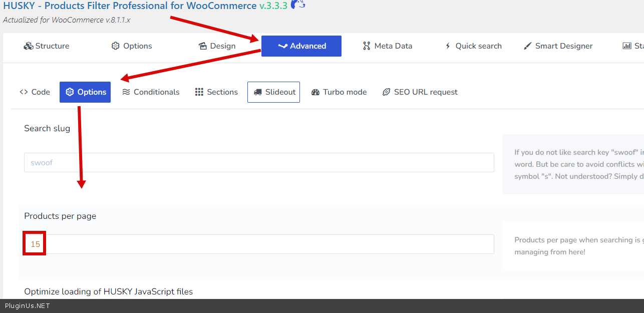Focus the Search slug input field
Image resolution: width=644 pixels, height=313 pixels.
(x=259, y=163)
